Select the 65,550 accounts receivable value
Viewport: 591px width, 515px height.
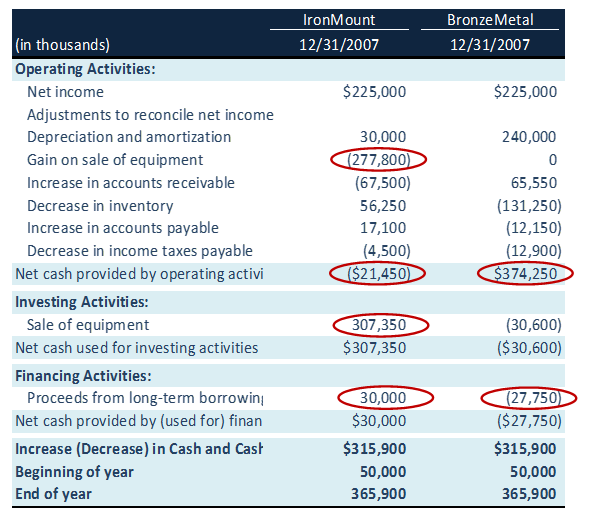coord(534,183)
